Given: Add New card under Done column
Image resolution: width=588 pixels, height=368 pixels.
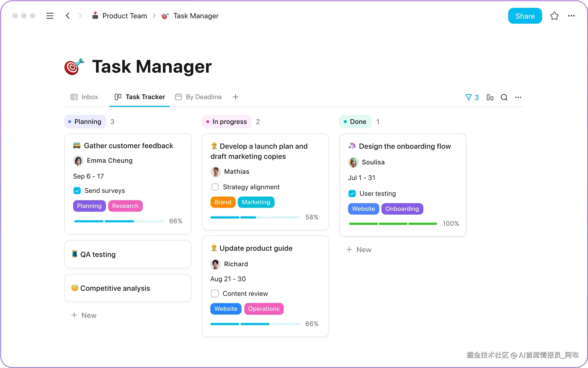Looking at the screenshot, I should pyautogui.click(x=359, y=250).
